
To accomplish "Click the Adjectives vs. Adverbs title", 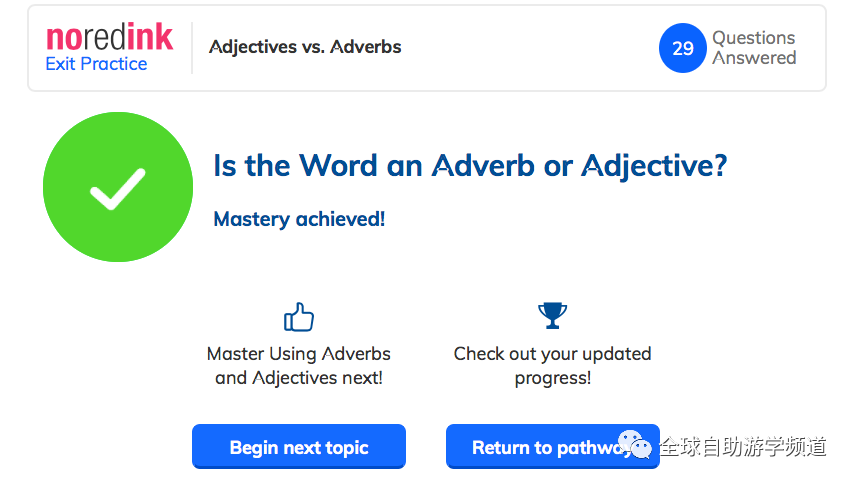I will pyautogui.click(x=305, y=47).
